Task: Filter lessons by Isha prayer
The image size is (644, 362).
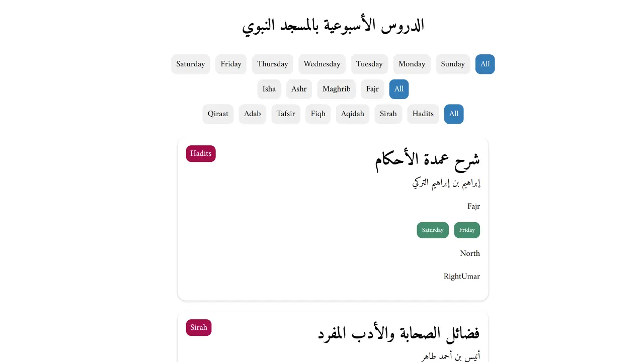Action: pyautogui.click(x=269, y=89)
